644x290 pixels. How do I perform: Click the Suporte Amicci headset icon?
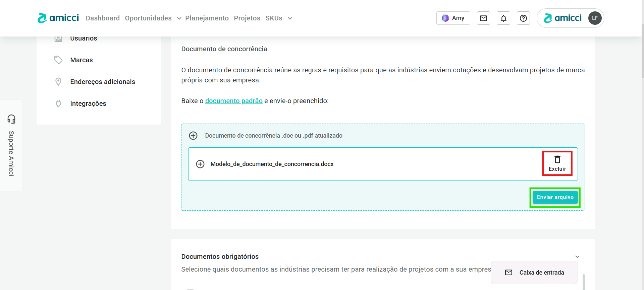click(11, 119)
